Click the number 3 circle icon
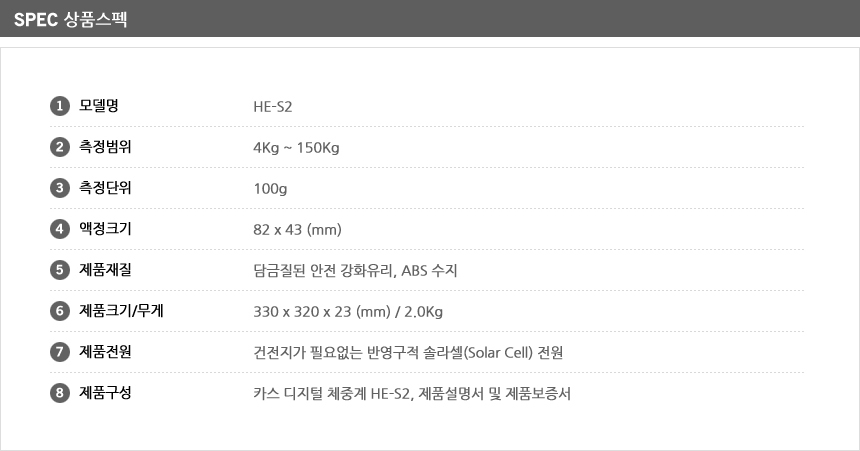860x451 pixels. tap(59, 188)
